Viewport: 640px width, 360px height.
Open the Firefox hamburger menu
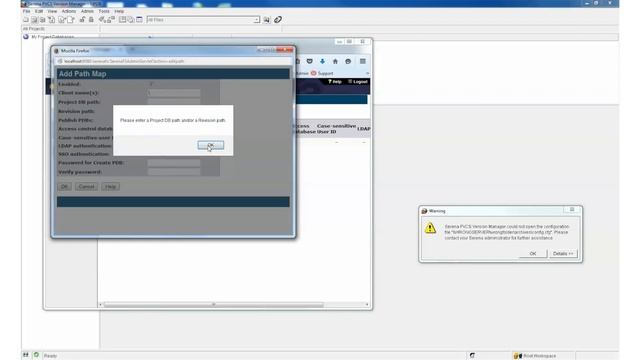point(362,61)
